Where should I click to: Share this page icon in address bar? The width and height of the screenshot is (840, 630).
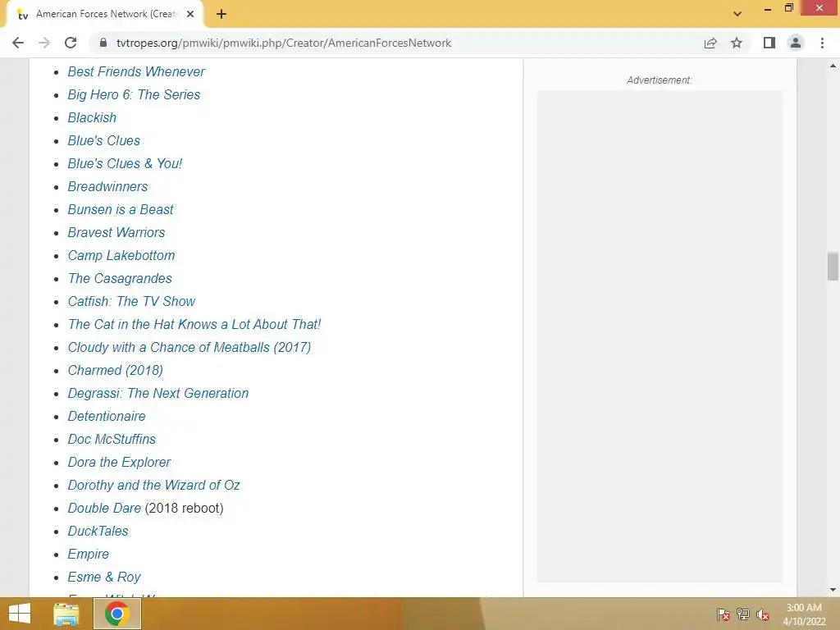(x=710, y=43)
